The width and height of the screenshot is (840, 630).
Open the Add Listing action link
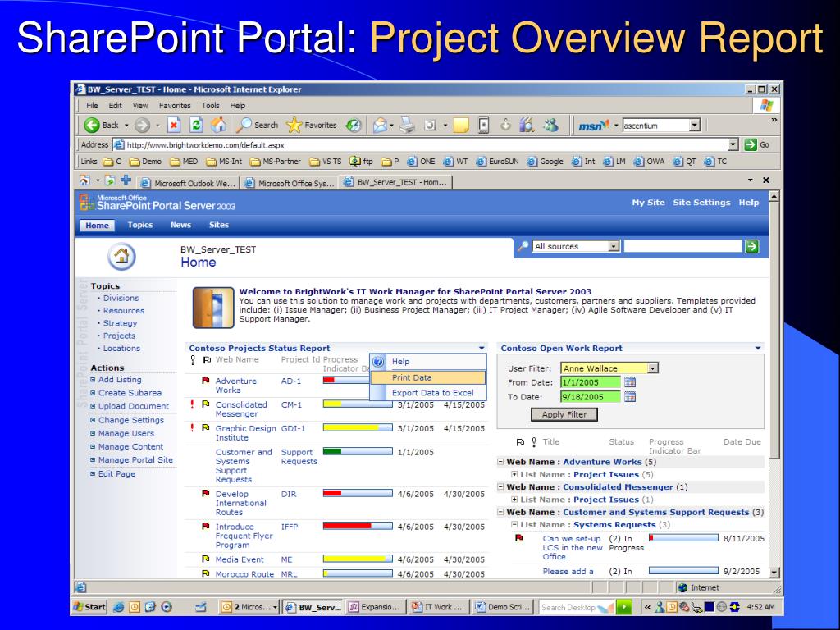point(120,379)
